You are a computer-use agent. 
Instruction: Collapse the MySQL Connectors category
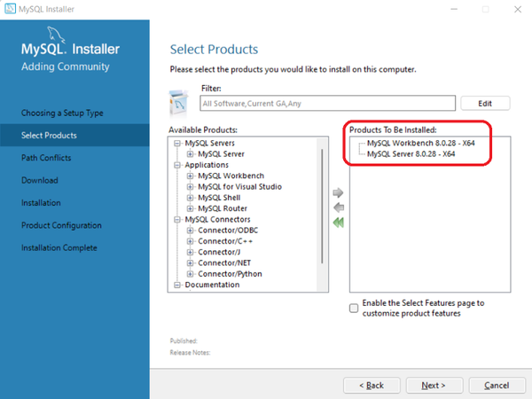(x=178, y=219)
